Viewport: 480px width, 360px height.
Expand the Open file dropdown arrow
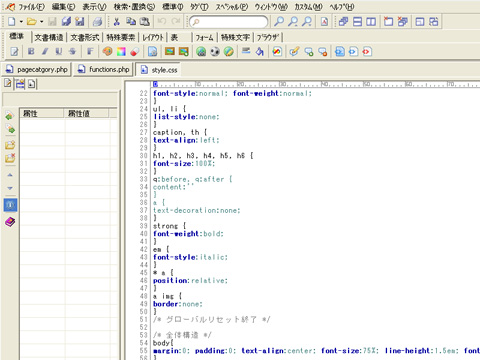pyautogui.click(x=42, y=22)
